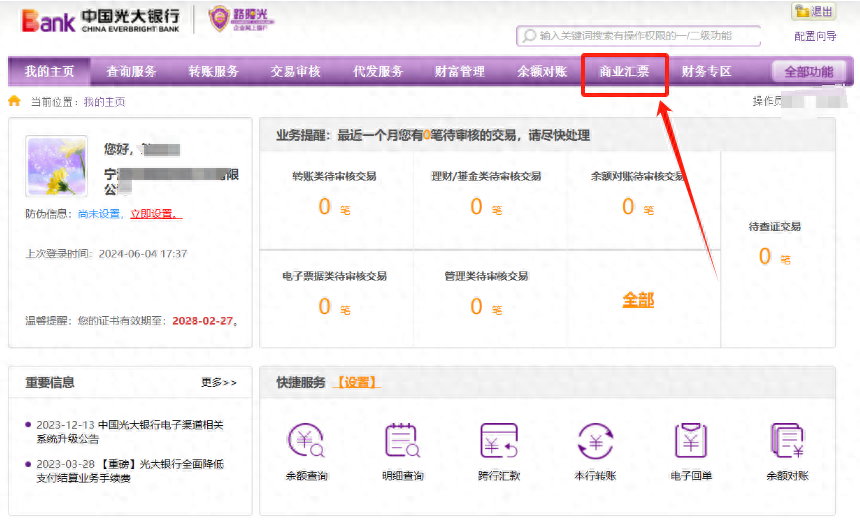Click the 【设置】 link next to 快捷服务
Viewport: 860px width, 524px height.
357,382
